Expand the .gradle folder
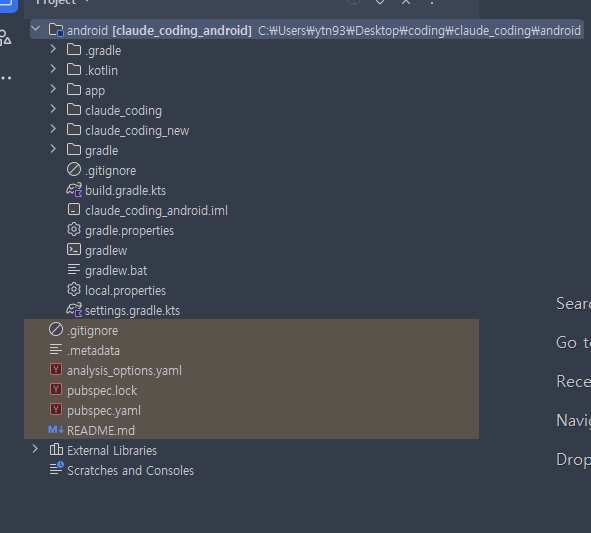591x533 pixels. coord(53,49)
